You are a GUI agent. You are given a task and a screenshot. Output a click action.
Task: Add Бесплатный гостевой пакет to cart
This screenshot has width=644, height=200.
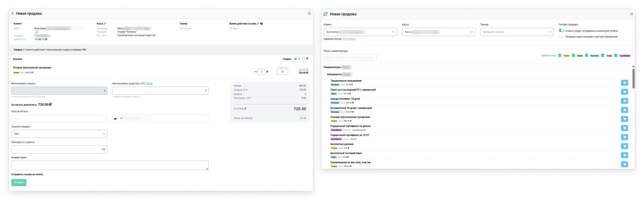[x=624, y=155]
